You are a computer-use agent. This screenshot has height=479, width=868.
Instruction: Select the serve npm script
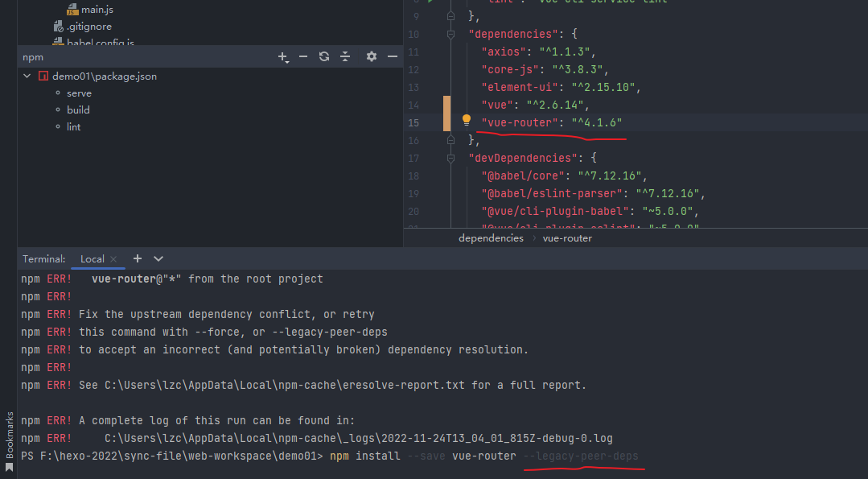tap(79, 93)
